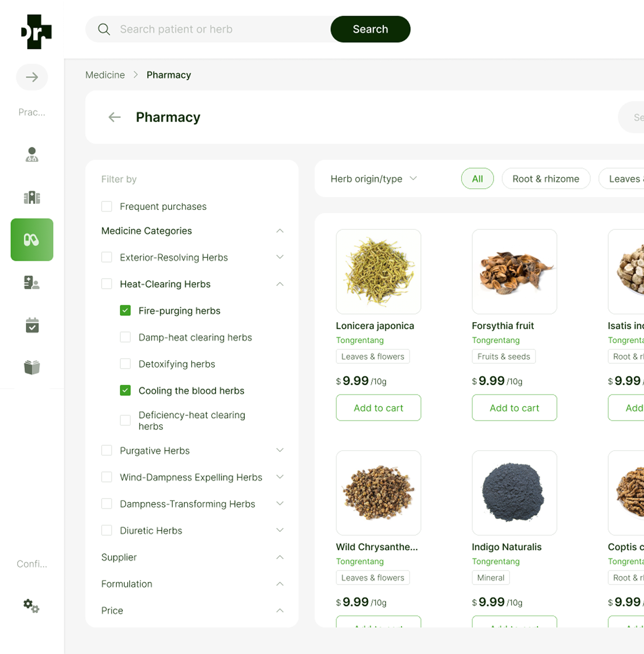Click the magnifier icon in search bar
644x654 pixels.
click(104, 29)
